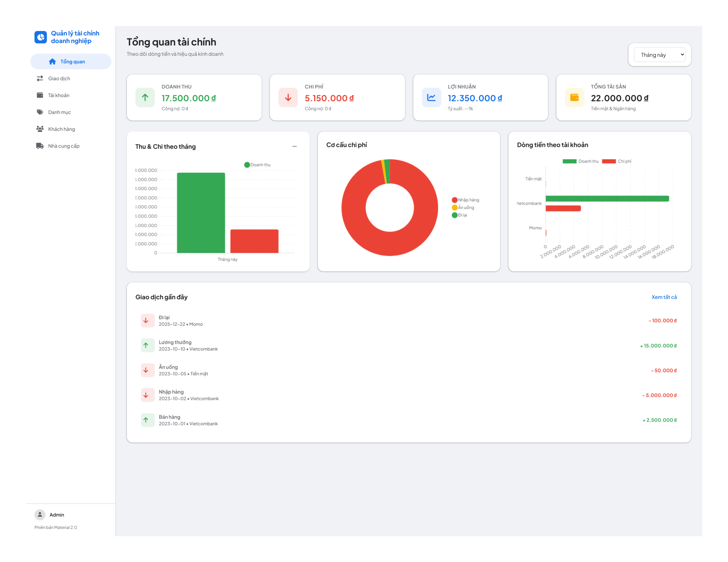Click the red arrow icon beside Đi lại transaction
728x562 pixels.
coord(146,320)
